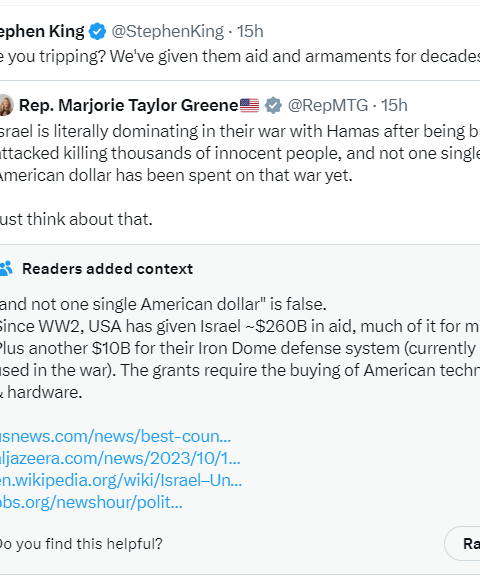
Task: Open the pbs.org newshour link
Action: pyautogui.click(x=91, y=502)
